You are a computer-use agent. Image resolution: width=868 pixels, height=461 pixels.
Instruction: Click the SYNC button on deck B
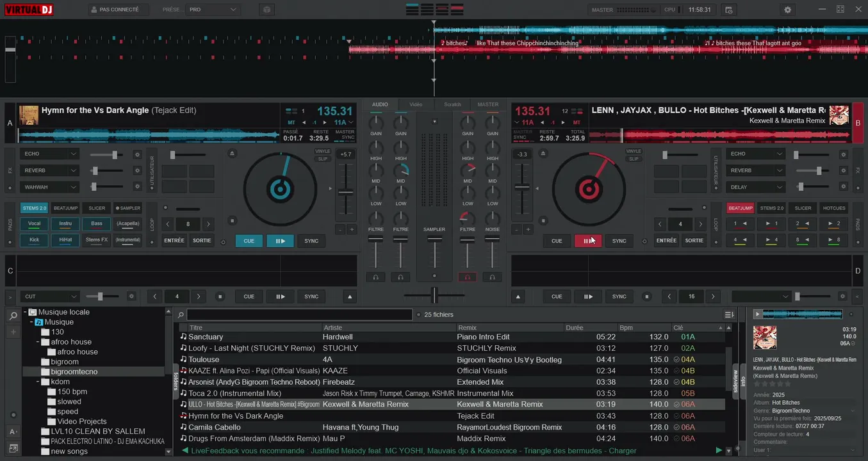pos(619,241)
